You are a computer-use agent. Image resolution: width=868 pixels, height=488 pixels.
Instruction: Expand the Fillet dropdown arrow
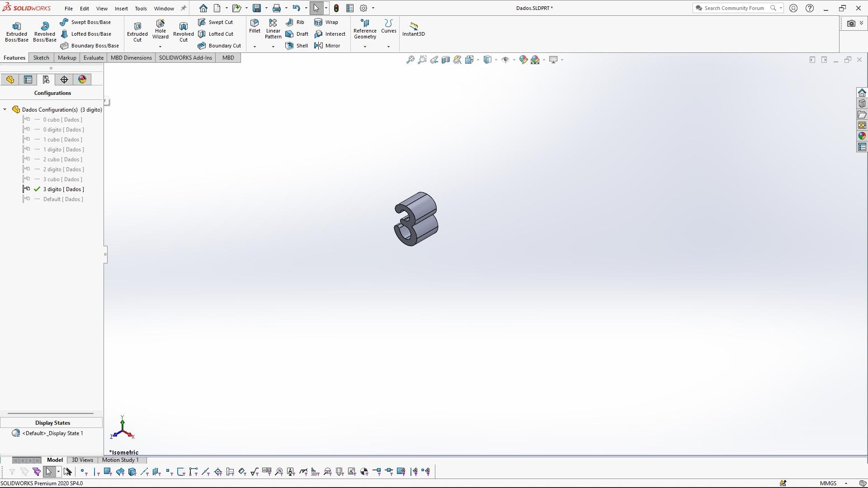[255, 47]
